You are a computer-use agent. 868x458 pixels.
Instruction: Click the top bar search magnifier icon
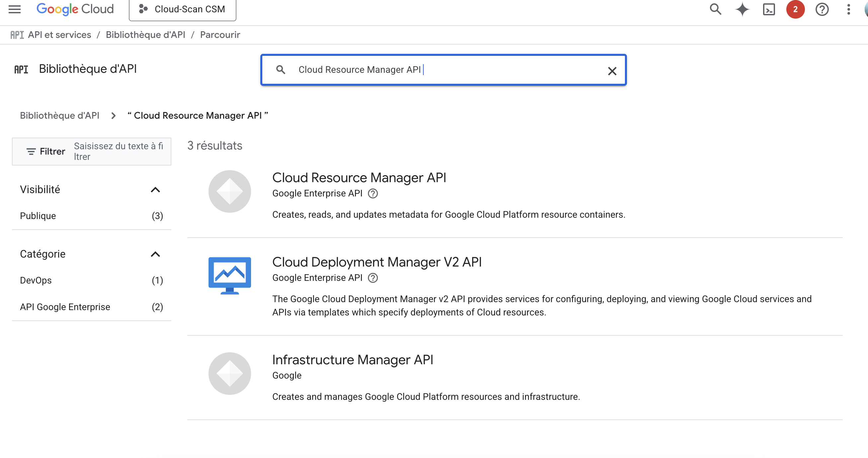coord(715,9)
